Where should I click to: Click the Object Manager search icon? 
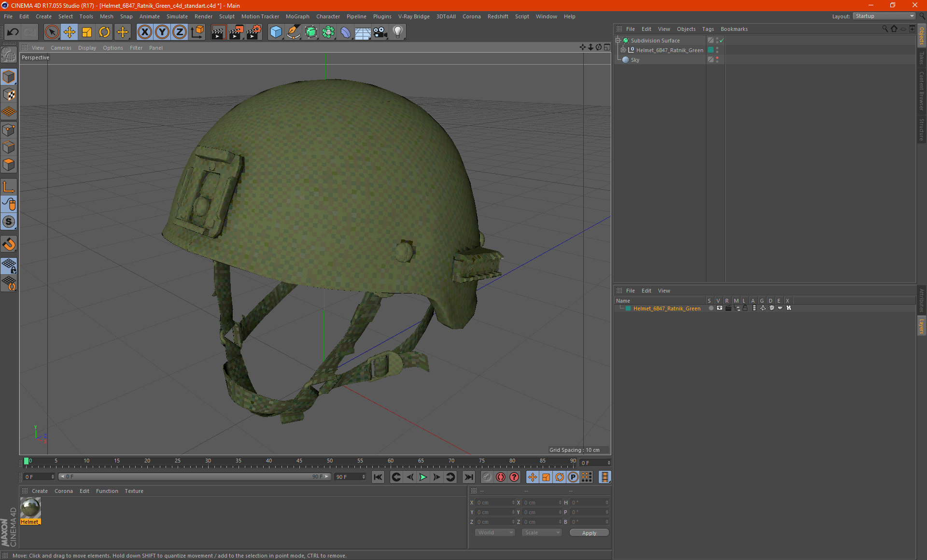[x=885, y=29]
